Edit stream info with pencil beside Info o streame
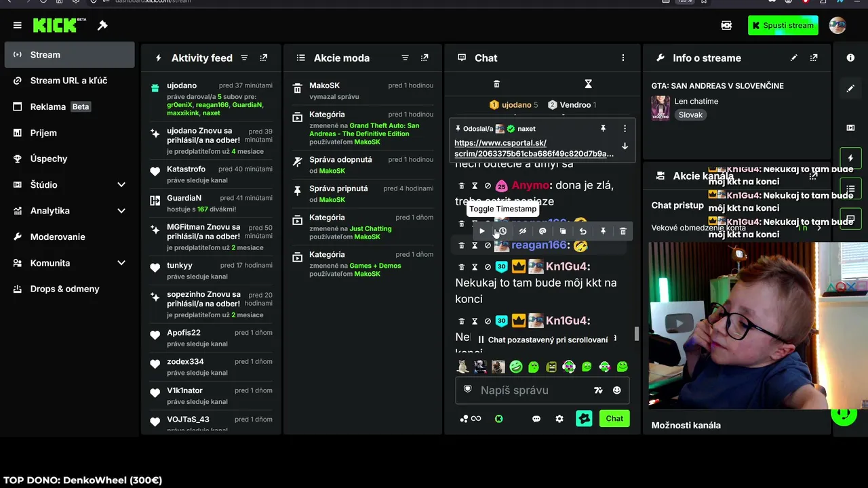Viewport: 868px width, 488px height. (x=793, y=58)
